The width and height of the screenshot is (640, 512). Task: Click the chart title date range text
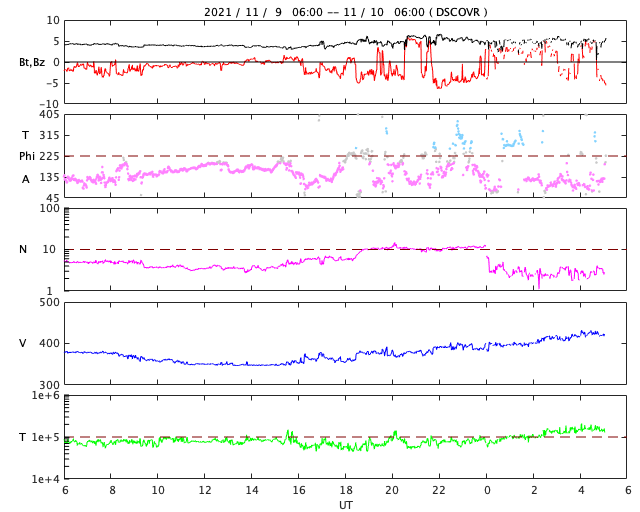(x=345, y=12)
